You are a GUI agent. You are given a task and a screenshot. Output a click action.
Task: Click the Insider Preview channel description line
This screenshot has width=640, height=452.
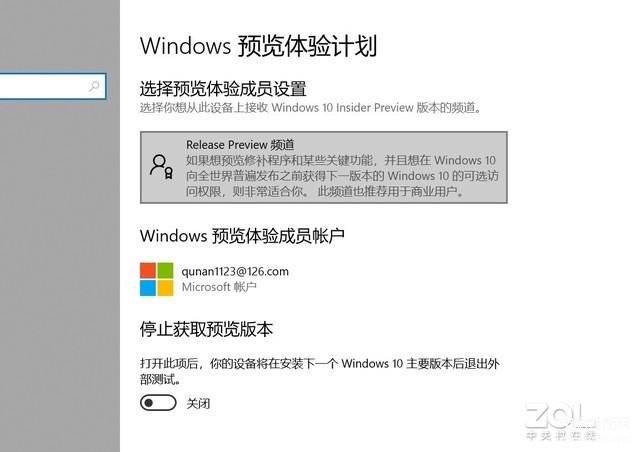click(x=311, y=108)
